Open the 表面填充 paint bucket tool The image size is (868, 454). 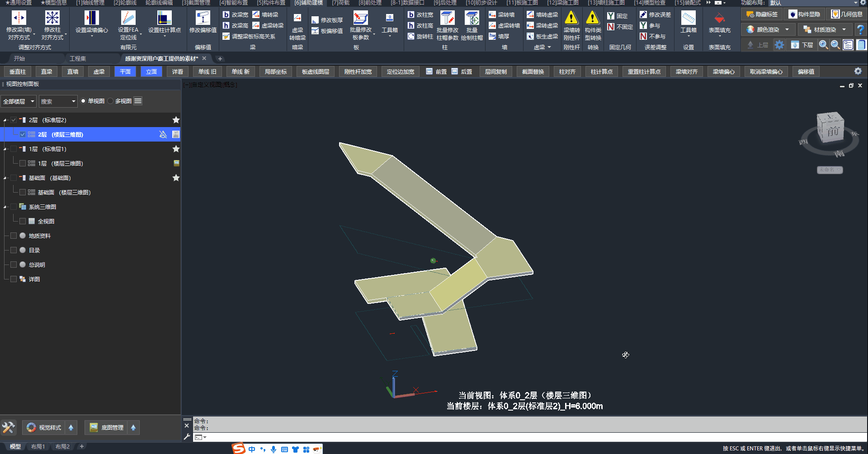(x=719, y=19)
